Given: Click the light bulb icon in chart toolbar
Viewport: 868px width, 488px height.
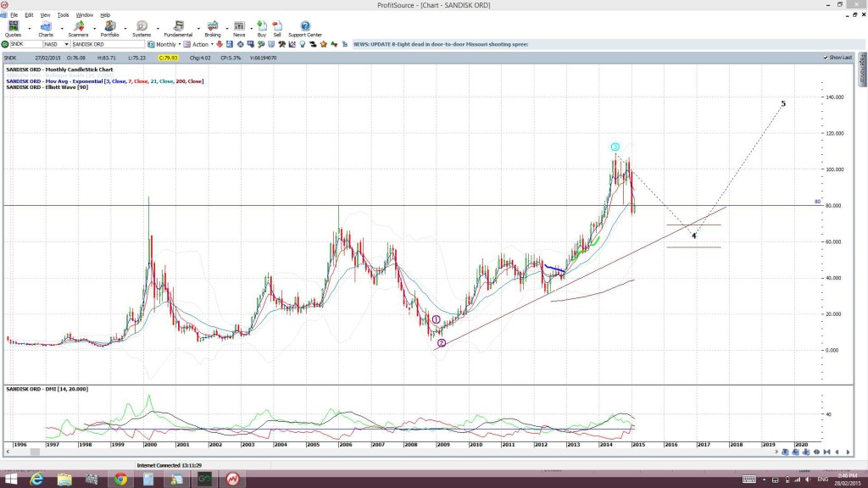Looking at the screenshot, I should [x=303, y=44].
